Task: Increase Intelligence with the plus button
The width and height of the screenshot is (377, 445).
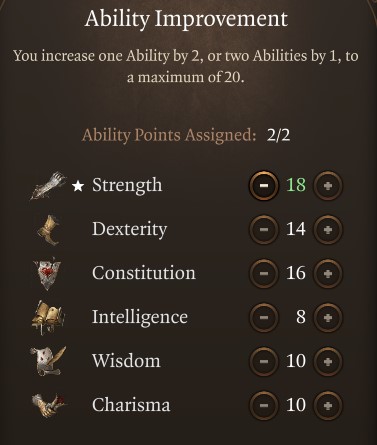Action: [328, 317]
